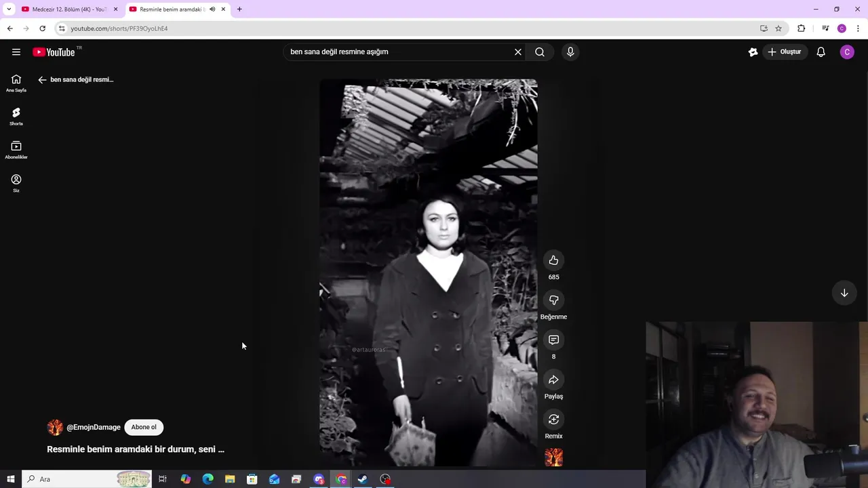Screen dimensions: 868x488
Task: Open Task View on the taskbar
Action: (163, 479)
